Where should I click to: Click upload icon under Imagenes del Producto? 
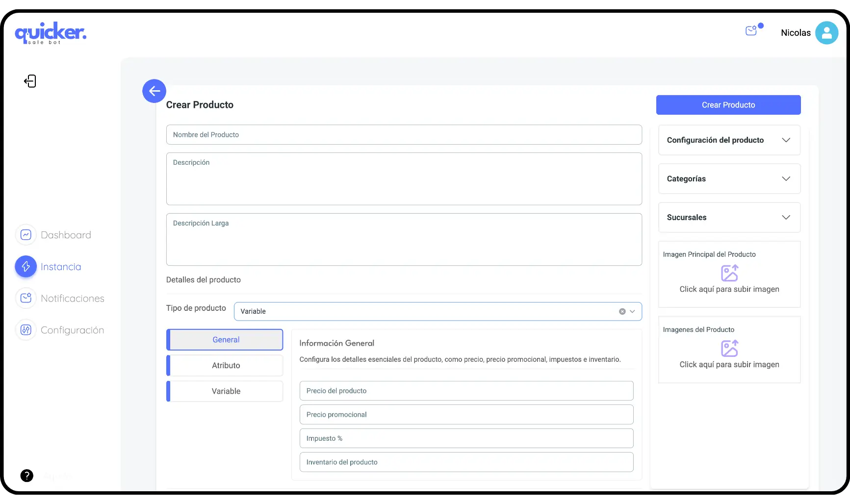click(729, 349)
